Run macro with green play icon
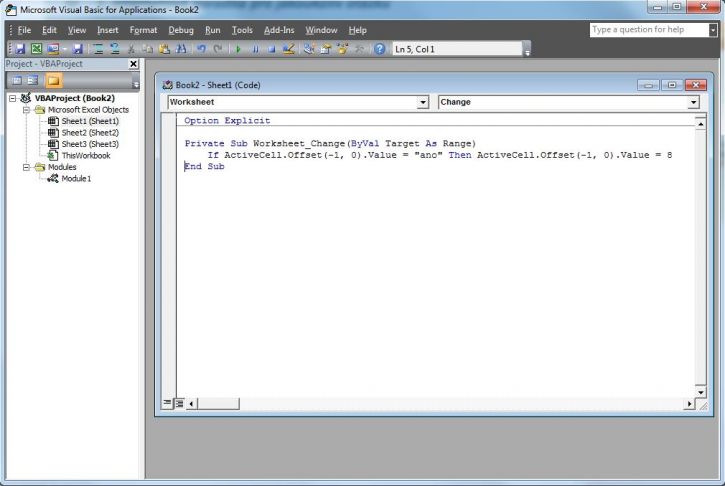The image size is (725, 486). click(239, 49)
